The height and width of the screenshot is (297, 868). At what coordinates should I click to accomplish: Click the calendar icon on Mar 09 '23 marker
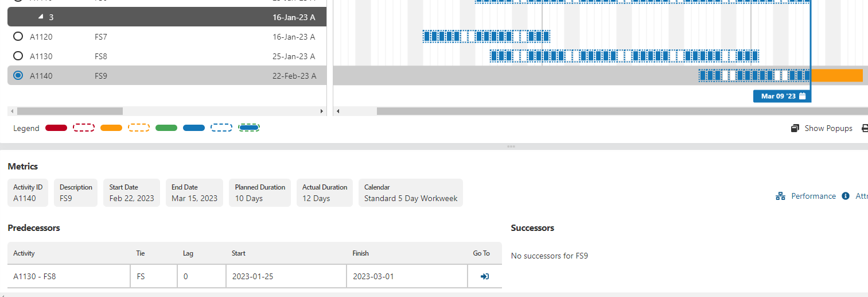[803, 96]
